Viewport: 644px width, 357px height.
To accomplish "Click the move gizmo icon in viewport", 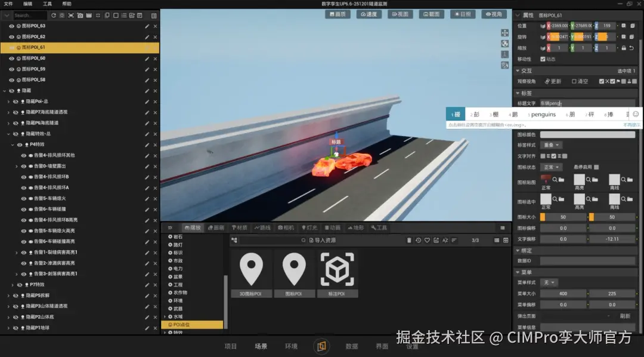I will 505,33.
